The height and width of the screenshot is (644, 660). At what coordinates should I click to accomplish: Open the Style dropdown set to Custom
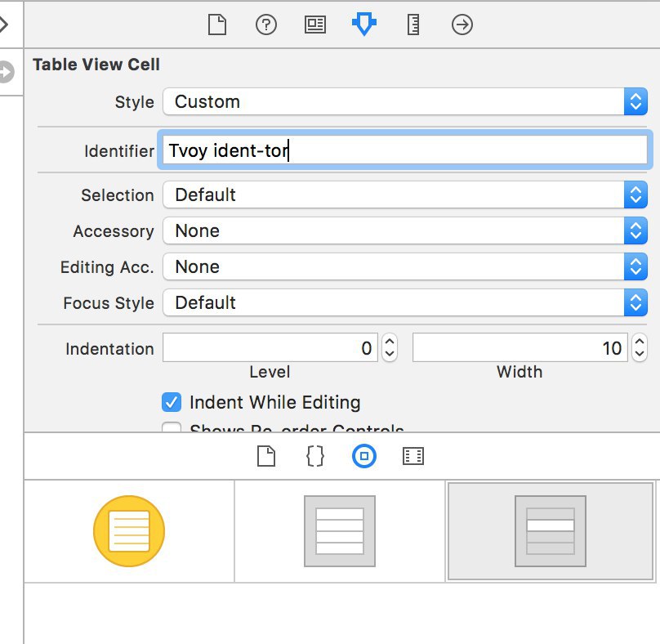[405, 101]
